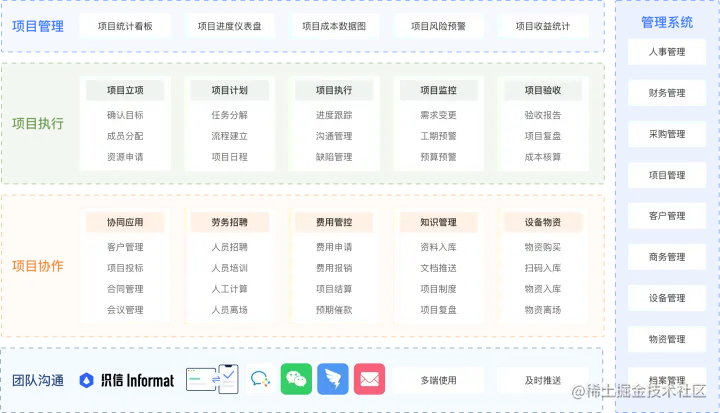720x413 pixels.
Task: Select 流程建立 under 项目计划
Action: coord(230,136)
